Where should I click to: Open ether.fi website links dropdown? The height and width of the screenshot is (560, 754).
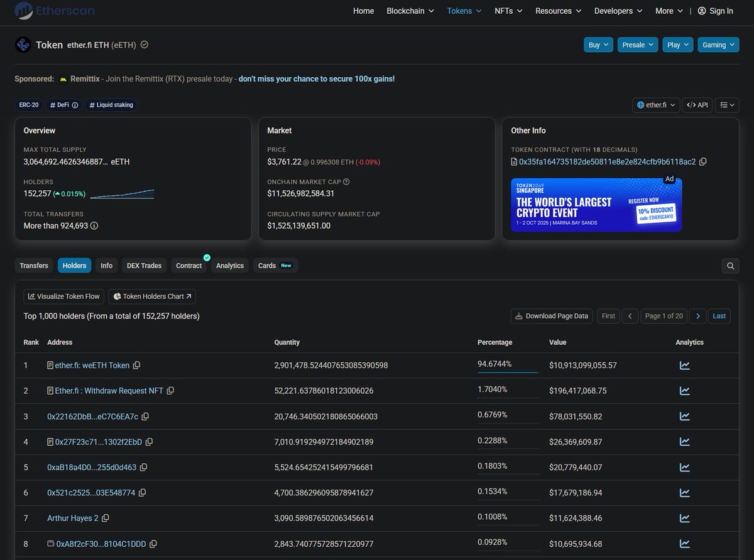point(656,105)
